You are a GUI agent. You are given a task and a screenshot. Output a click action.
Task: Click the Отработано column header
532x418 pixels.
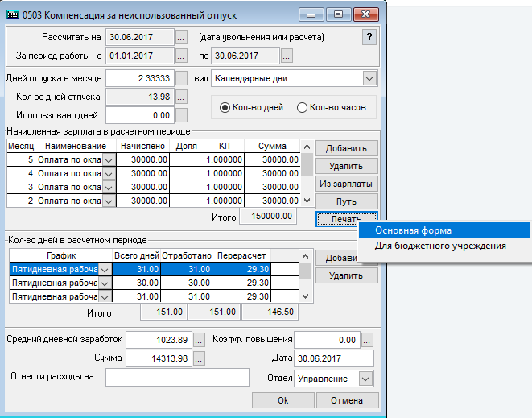point(187,255)
